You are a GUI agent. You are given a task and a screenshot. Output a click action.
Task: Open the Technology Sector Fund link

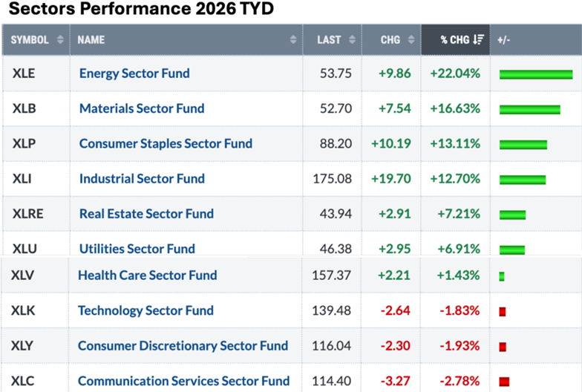point(145,310)
